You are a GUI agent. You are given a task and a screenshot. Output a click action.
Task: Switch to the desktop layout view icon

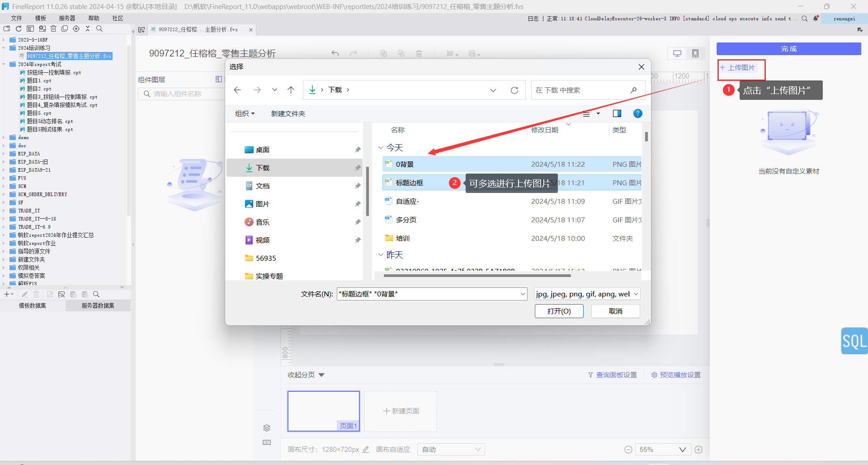pyautogui.click(x=677, y=53)
